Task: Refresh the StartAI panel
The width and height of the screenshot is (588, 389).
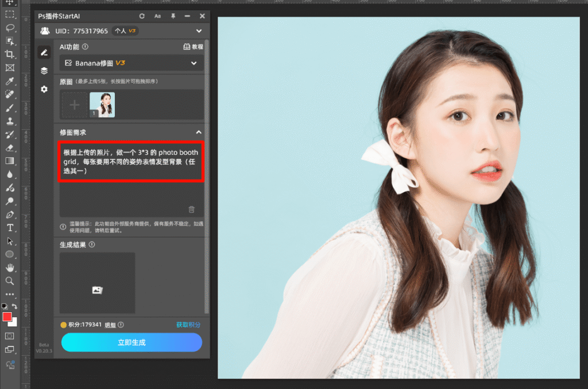Action: [x=142, y=16]
